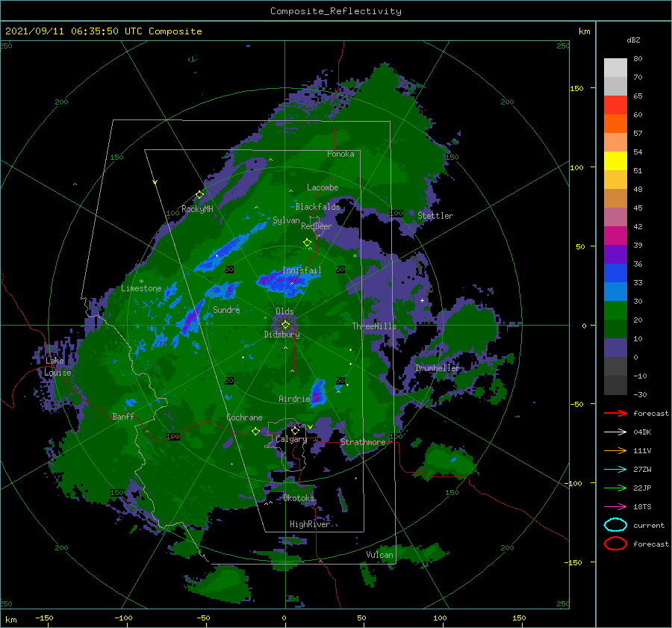Click the Innisfail city label

point(302,270)
